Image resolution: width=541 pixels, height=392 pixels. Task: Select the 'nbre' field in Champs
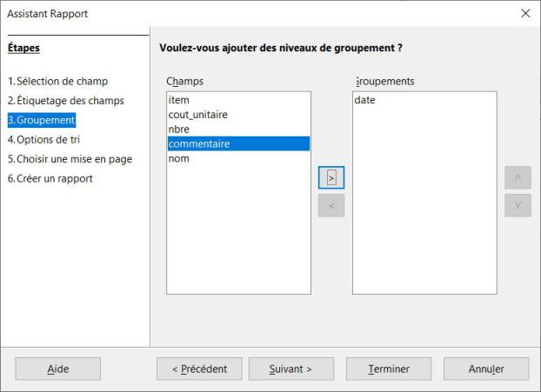[181, 130]
